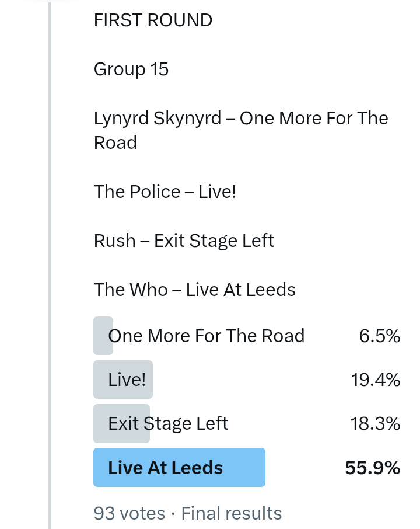Click the "FIRST ROUND" heading text
The image size is (420, 529).
tap(153, 20)
